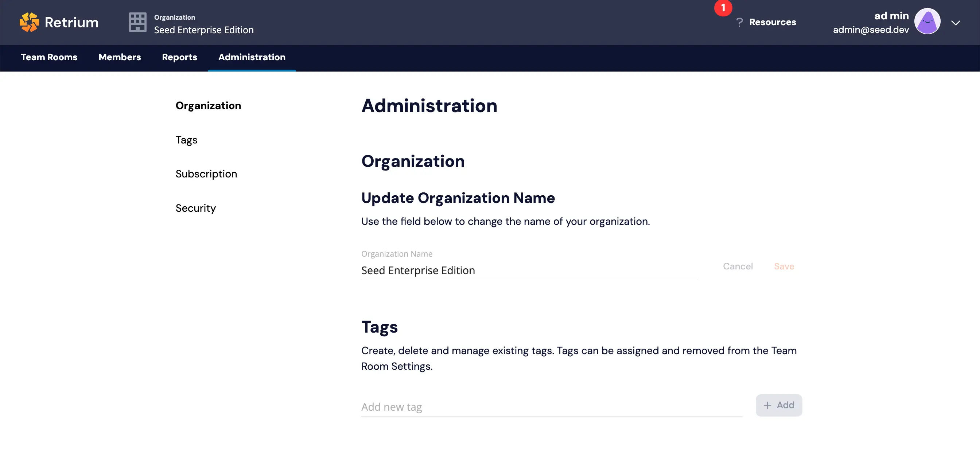Open the red notification badge
Screen dimensions: 980x460
click(723, 8)
